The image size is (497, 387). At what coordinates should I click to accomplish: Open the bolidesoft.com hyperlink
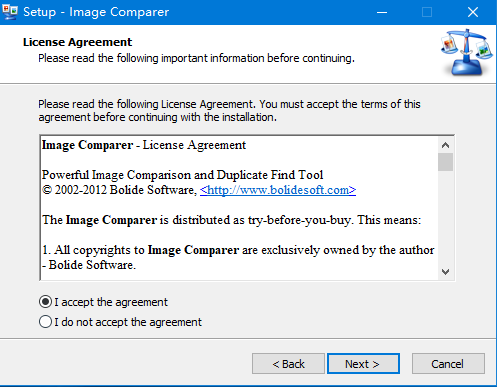coord(278,190)
